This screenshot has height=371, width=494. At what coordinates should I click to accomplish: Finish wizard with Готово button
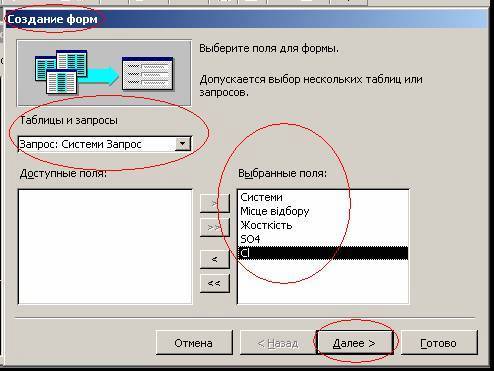439,343
